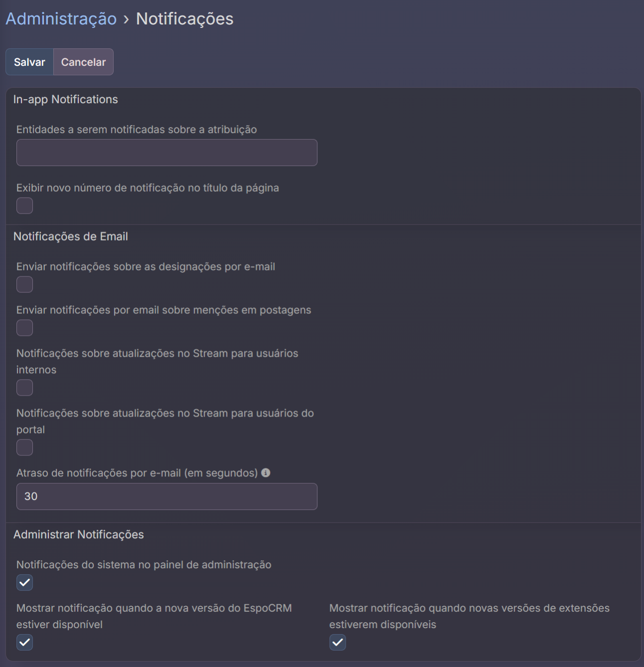
Task: Enable Stream update notifications for internal users
Action: coord(24,388)
